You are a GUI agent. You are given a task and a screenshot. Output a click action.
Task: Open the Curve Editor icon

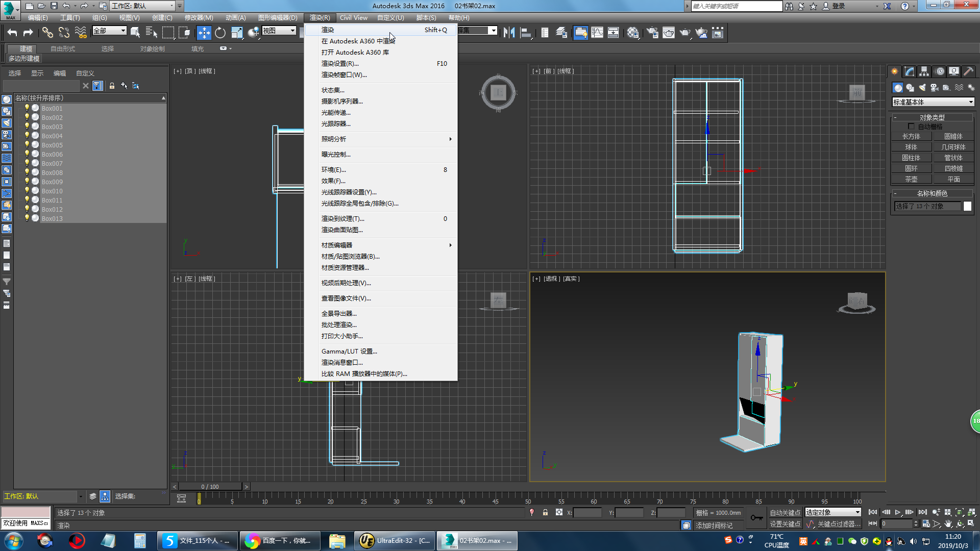(x=597, y=33)
